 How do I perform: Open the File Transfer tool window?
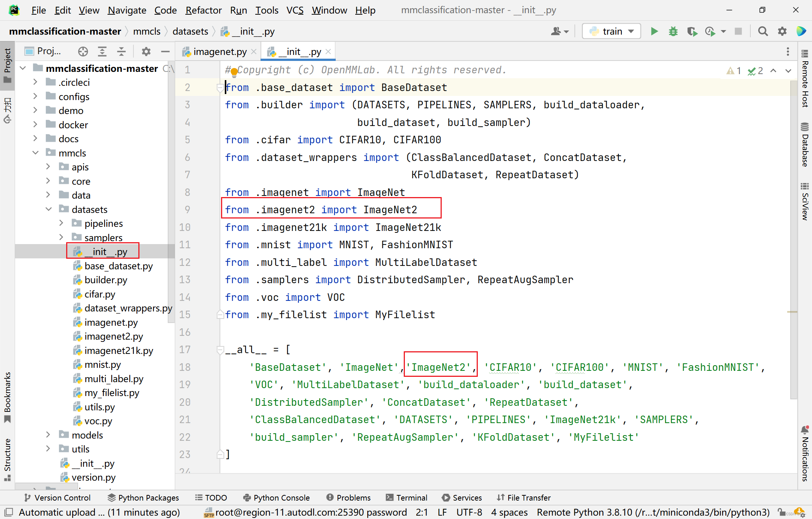point(524,498)
